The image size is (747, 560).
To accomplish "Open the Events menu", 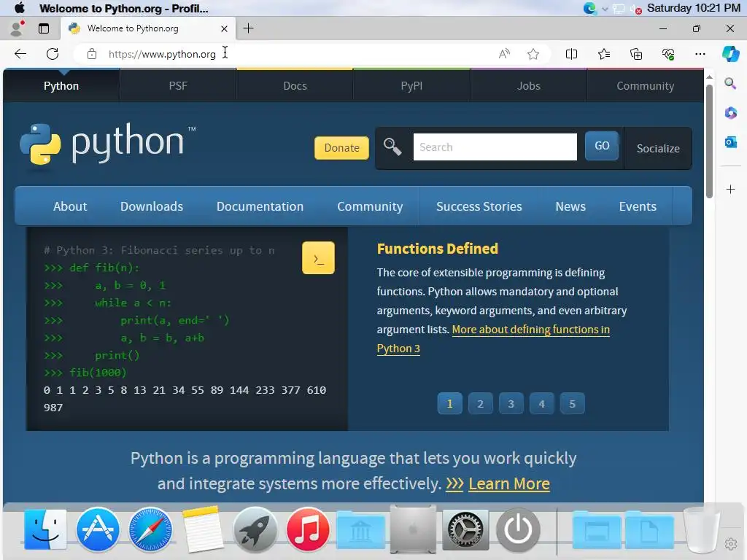I will click(638, 206).
